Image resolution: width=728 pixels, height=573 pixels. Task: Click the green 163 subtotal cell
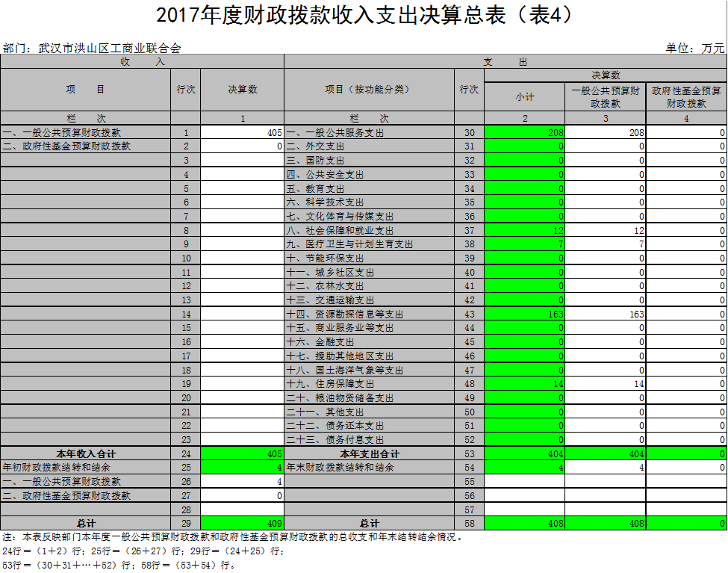(524, 315)
